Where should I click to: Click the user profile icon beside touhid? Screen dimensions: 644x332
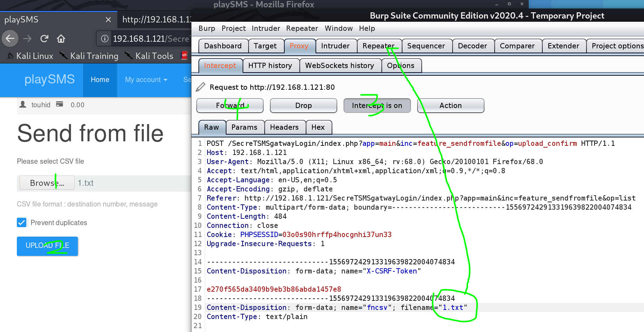23,104
